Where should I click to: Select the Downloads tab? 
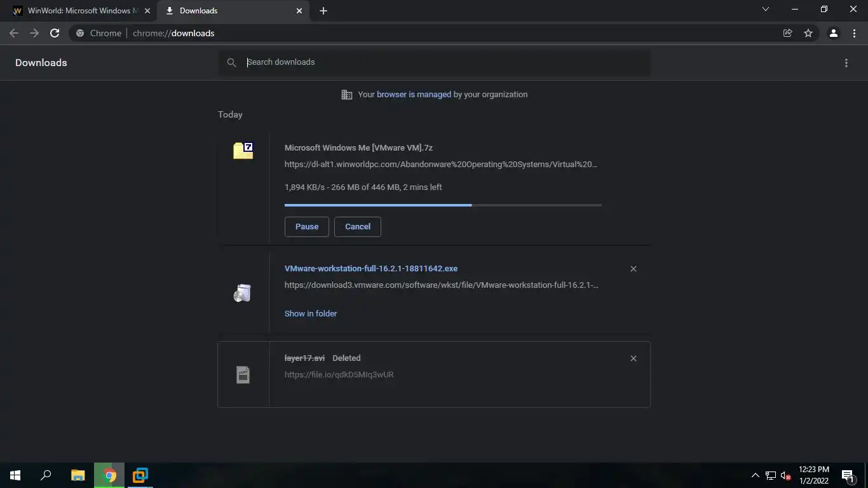pos(233,11)
